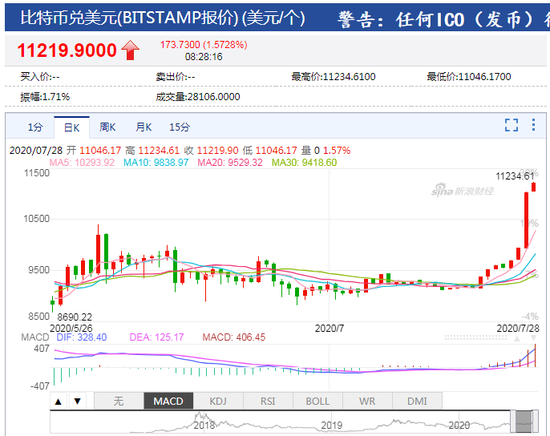The image size is (550, 436).
Task: Select the 无 (none) indicator option
Action: tap(119, 401)
